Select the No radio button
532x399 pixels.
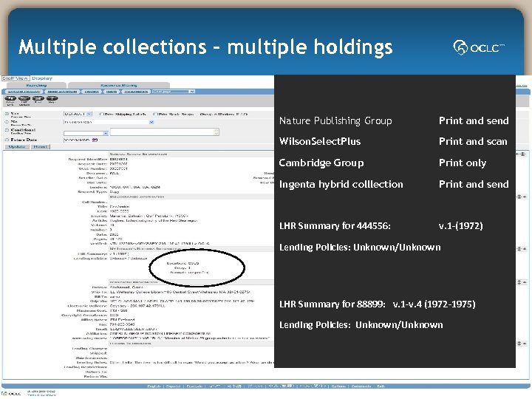tap(7, 122)
